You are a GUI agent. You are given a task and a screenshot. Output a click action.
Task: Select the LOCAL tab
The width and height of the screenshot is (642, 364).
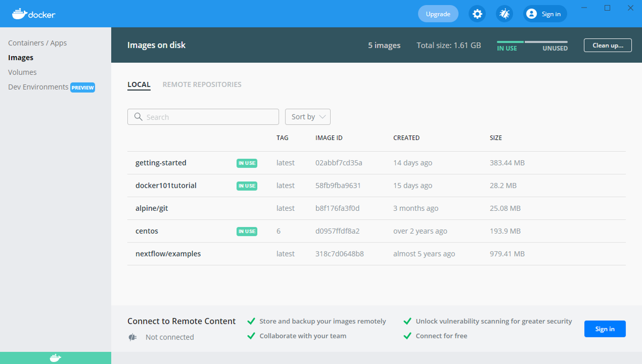click(139, 85)
